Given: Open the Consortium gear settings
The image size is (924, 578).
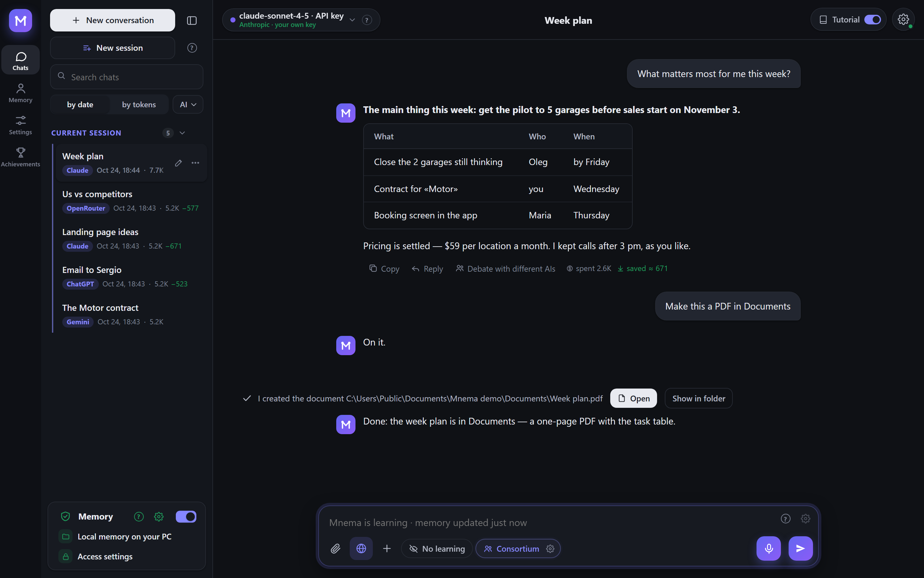Looking at the screenshot, I should 550,548.
